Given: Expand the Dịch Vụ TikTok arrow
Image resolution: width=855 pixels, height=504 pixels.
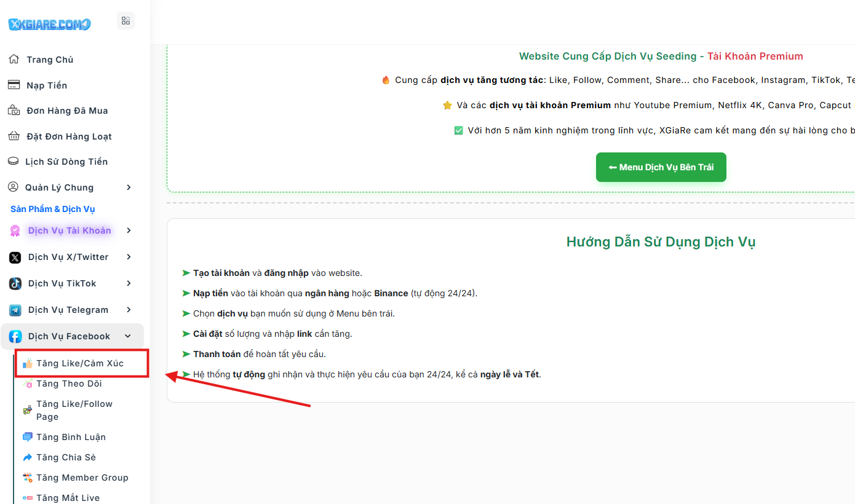Looking at the screenshot, I should pyautogui.click(x=129, y=283).
